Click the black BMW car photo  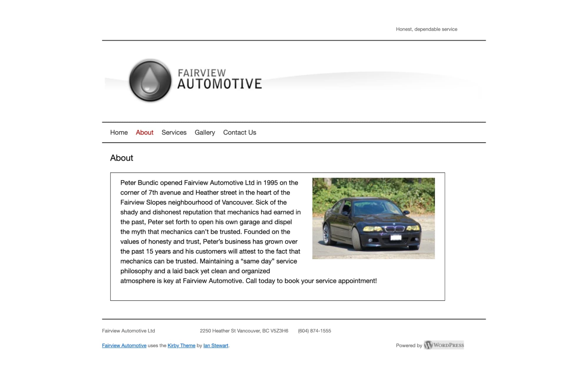[x=373, y=218]
